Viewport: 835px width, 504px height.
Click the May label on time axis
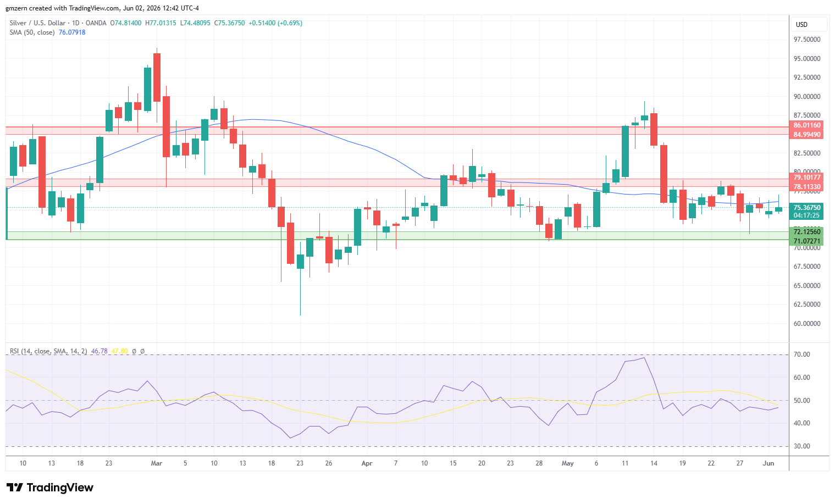point(568,463)
